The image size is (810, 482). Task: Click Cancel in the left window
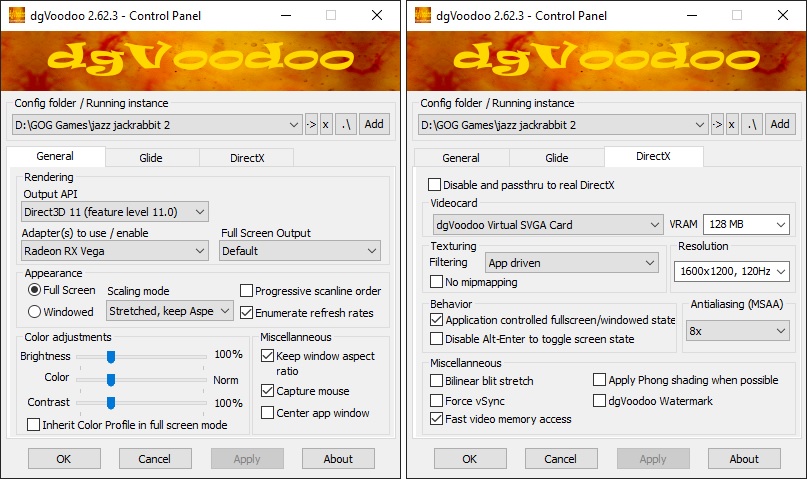(x=155, y=459)
